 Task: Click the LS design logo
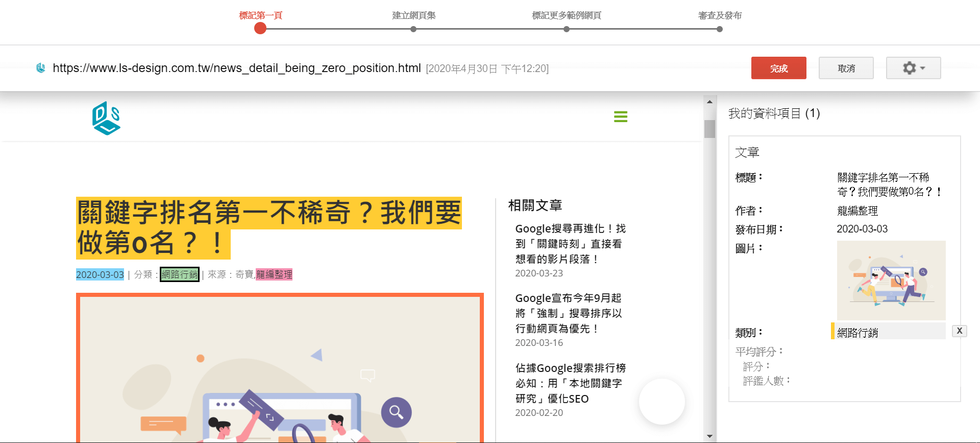106,118
